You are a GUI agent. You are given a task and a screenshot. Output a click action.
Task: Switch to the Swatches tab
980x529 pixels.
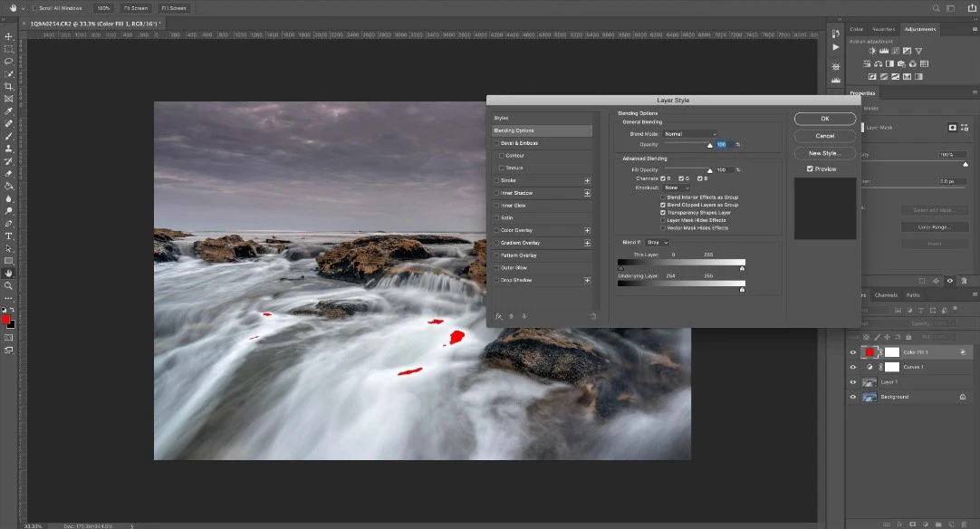[883, 29]
